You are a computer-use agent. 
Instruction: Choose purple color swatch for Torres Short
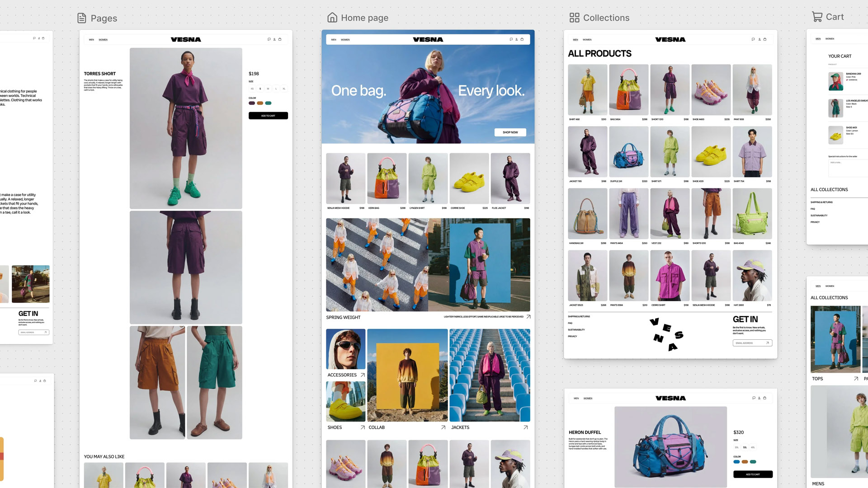pyautogui.click(x=252, y=103)
